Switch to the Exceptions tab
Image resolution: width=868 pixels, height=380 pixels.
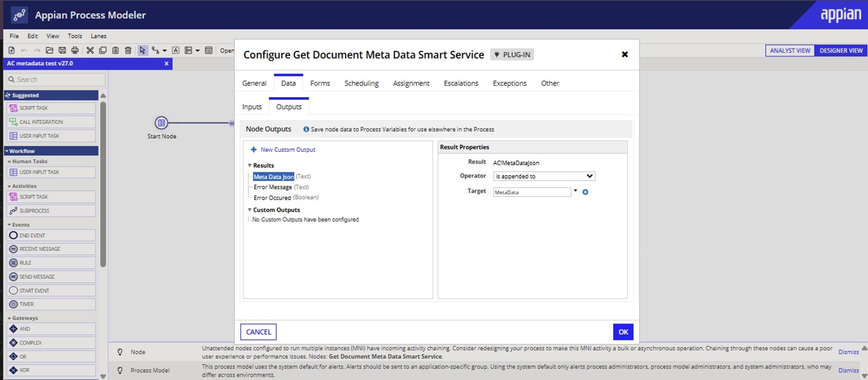pos(509,83)
